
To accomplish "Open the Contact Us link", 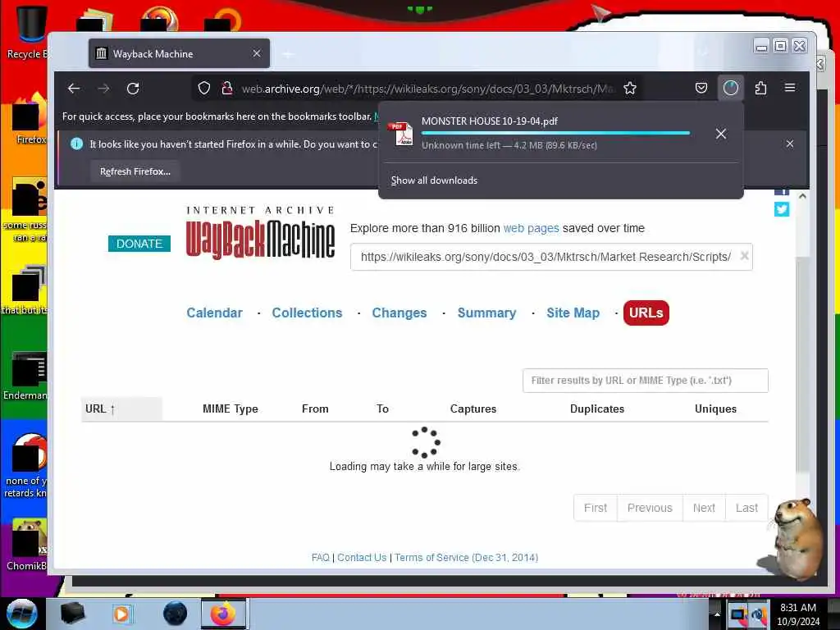I will 362,558.
